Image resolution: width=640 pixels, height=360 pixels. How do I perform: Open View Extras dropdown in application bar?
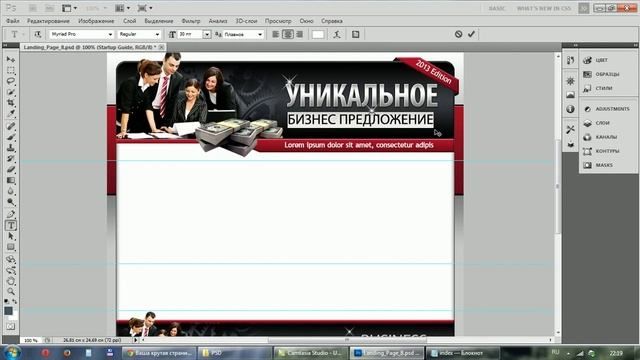69,8
